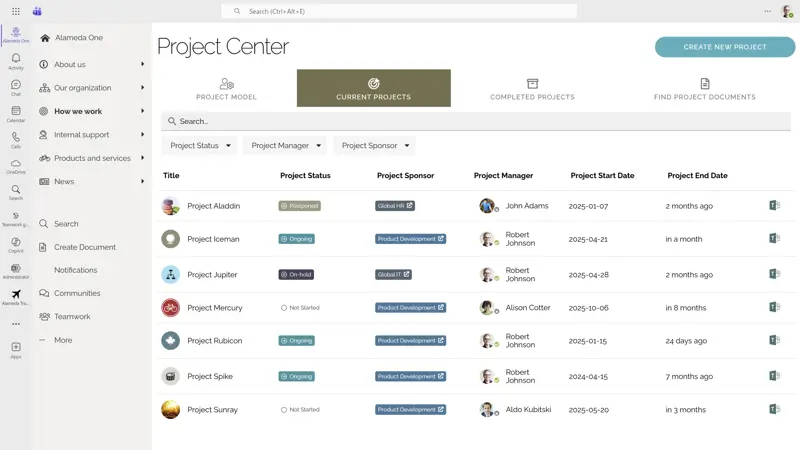This screenshot has height=450, width=800.
Task: Sort by Project Start Date header
Action: tap(602, 176)
